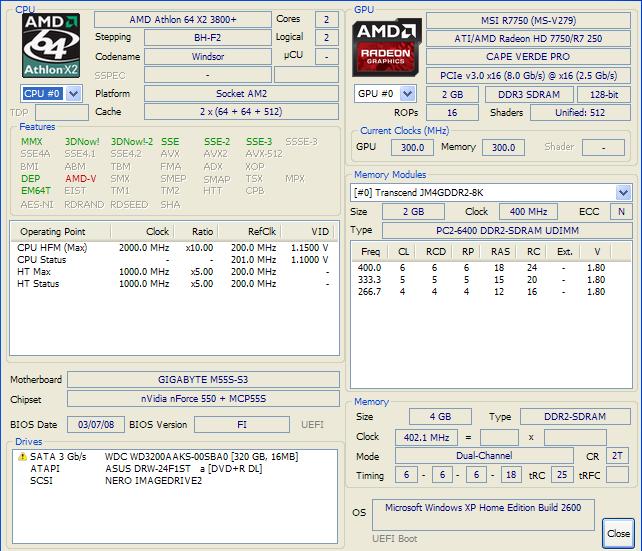Image resolution: width=642 pixels, height=551 pixels.
Task: Click the greyed AES-NI feature label
Action: (x=37, y=204)
